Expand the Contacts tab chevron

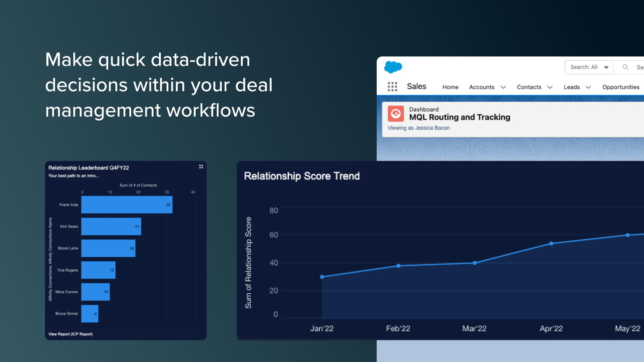pos(549,87)
